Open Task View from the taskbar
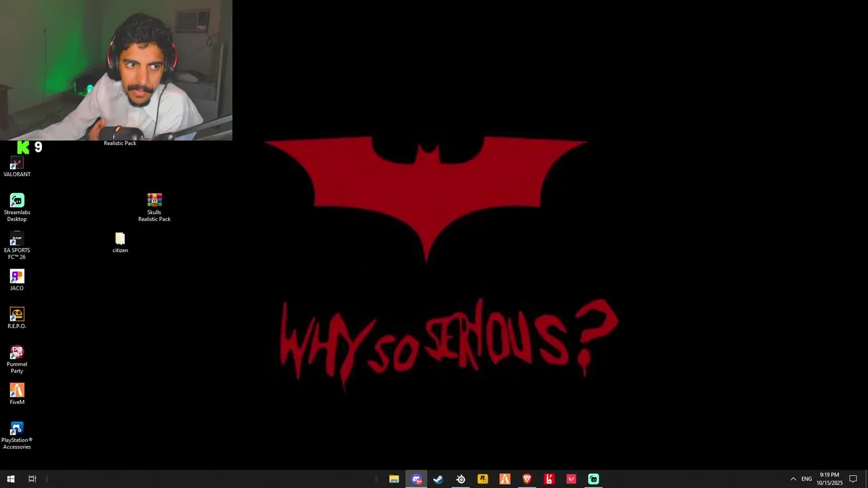This screenshot has width=868, height=488. [x=32, y=479]
